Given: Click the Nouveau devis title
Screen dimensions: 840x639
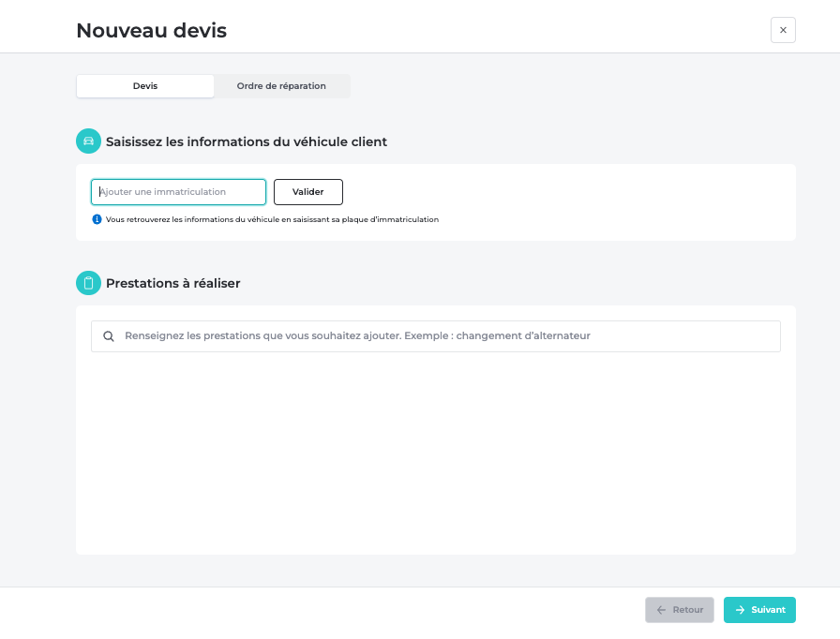Looking at the screenshot, I should point(152,31).
